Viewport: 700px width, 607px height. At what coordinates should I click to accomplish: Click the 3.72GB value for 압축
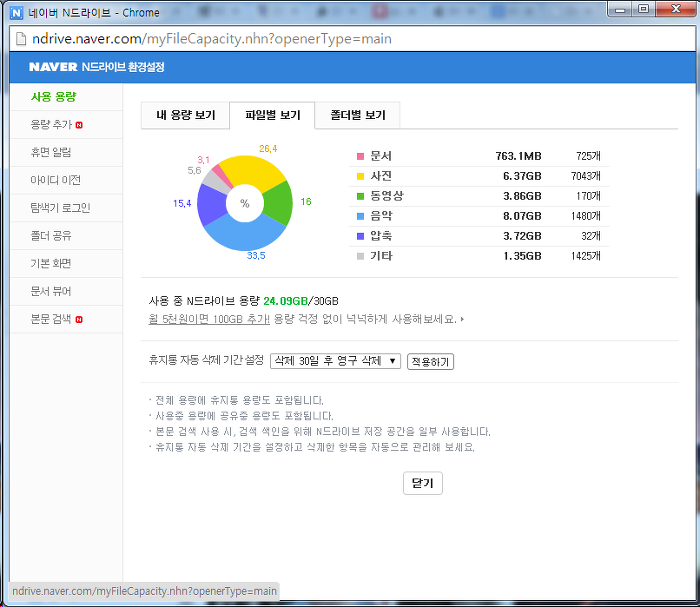pyautogui.click(x=522, y=236)
